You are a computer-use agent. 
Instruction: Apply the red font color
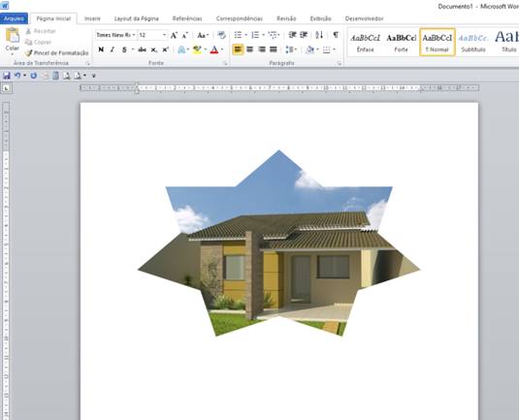click(x=214, y=49)
